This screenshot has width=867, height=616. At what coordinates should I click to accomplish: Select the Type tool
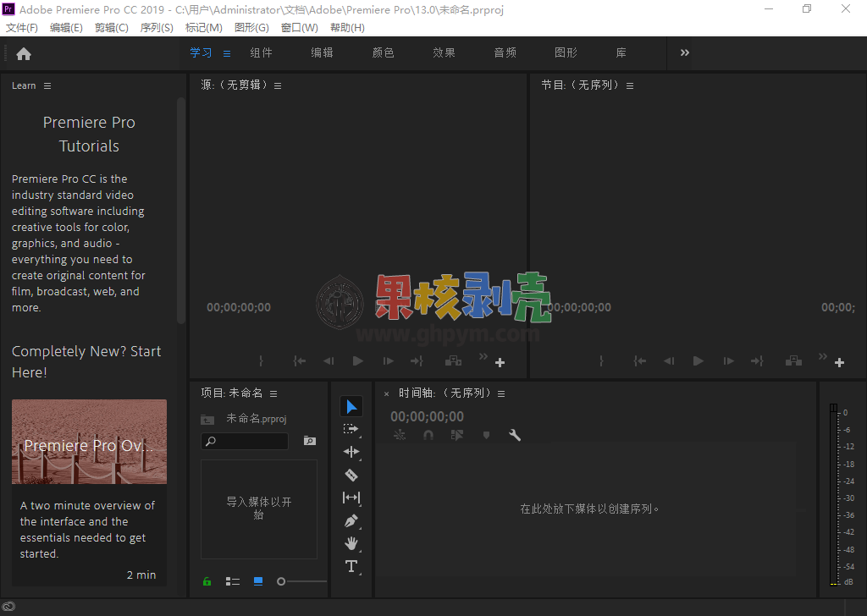coord(351,566)
